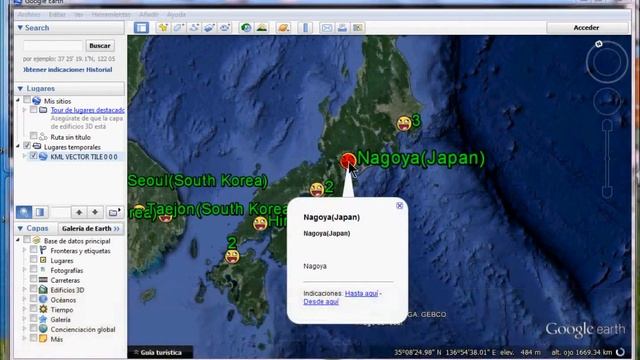Check the Mis sitios checkbox
640x360 pixels.
pyautogui.click(x=27, y=100)
